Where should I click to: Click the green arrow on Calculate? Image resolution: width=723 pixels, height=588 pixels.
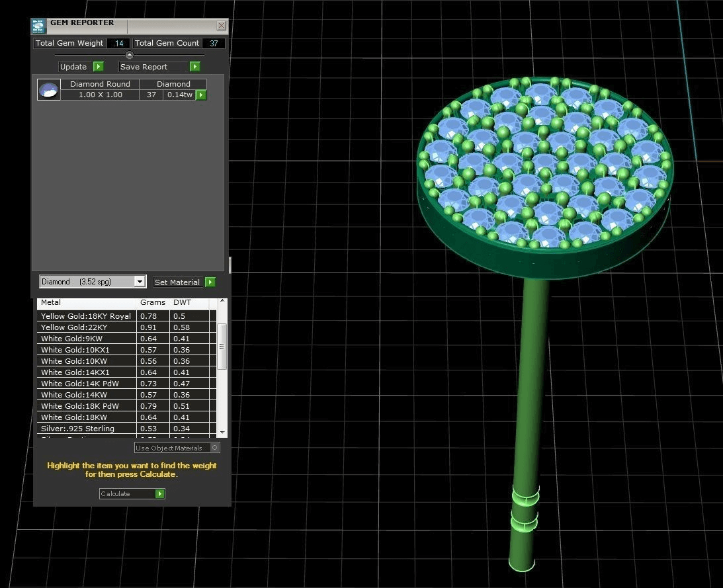click(x=159, y=494)
